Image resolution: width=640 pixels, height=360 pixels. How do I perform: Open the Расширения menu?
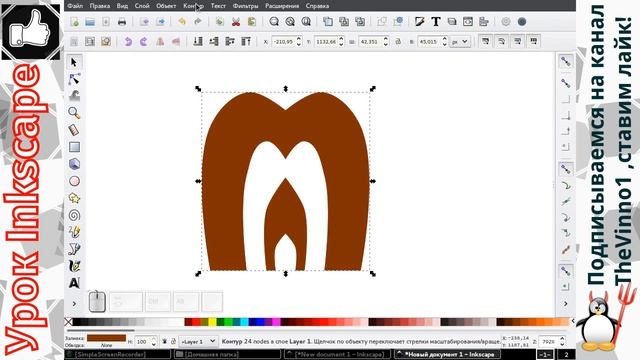click(x=282, y=6)
